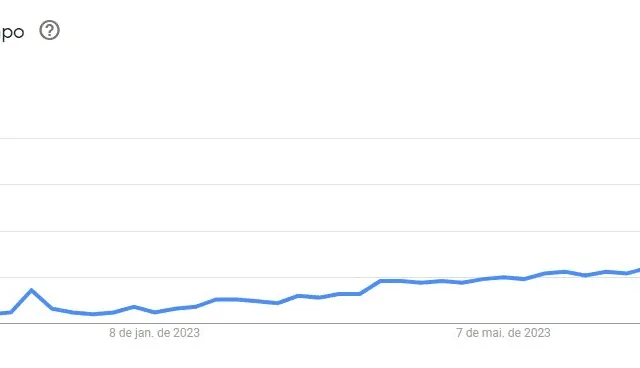
Task: Select the '7 de mai. de 2023' axis label
Action: [x=503, y=333]
